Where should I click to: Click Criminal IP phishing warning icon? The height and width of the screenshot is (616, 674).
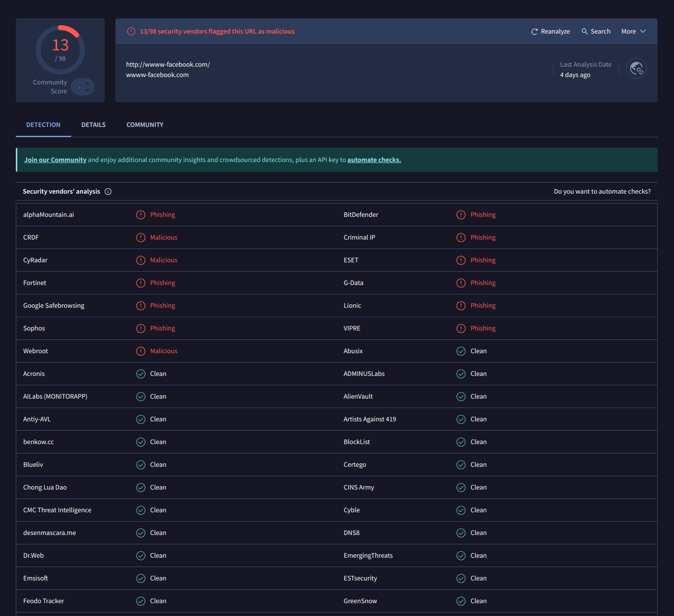(x=461, y=238)
